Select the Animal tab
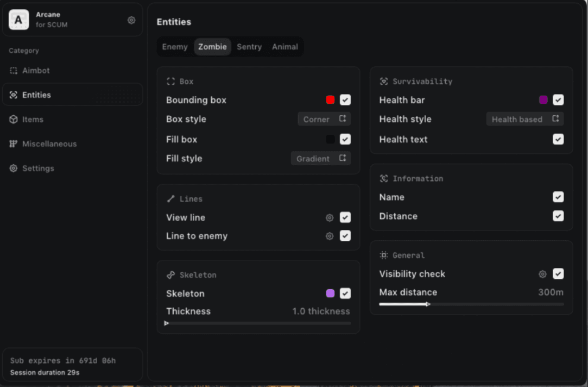Viewport: 588px width, 387px height. 285,47
